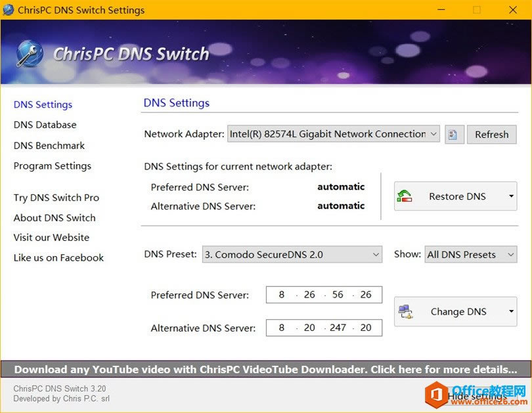Screen dimensions: 532x413
Task: Open the DNS Database section
Action: [x=45, y=125]
